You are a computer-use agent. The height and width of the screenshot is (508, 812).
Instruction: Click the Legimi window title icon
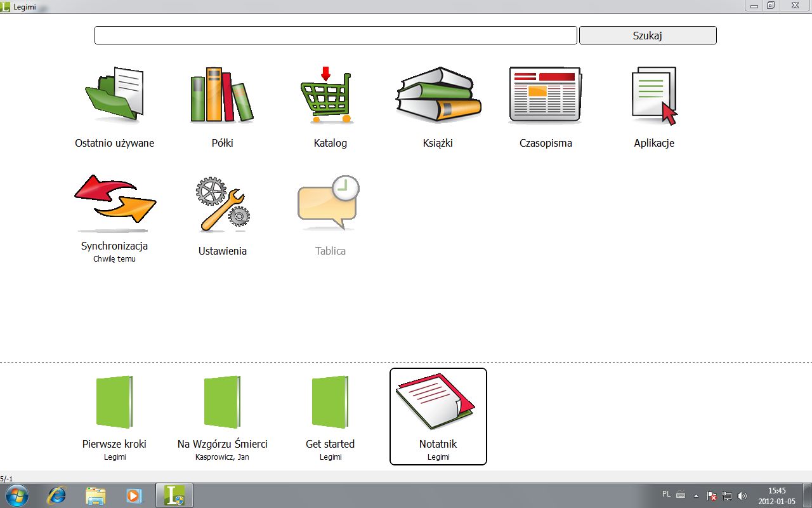[6, 6]
